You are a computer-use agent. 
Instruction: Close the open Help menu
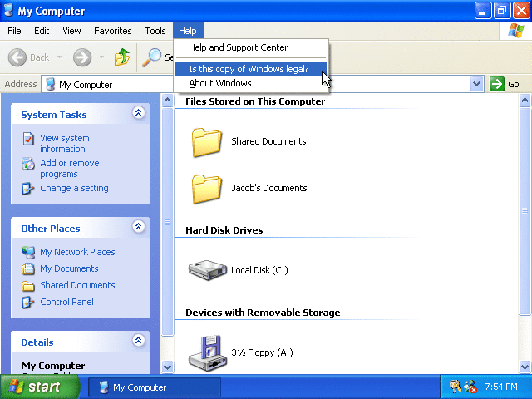[x=188, y=31]
